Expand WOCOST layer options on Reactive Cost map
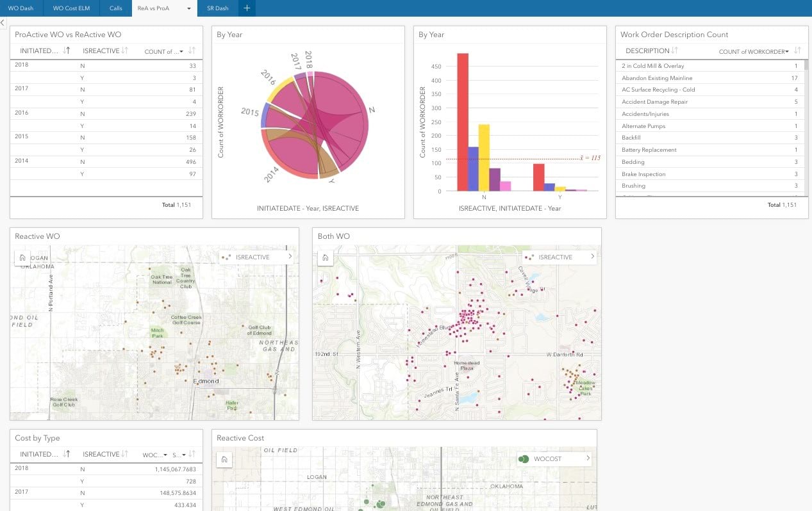 588,458
